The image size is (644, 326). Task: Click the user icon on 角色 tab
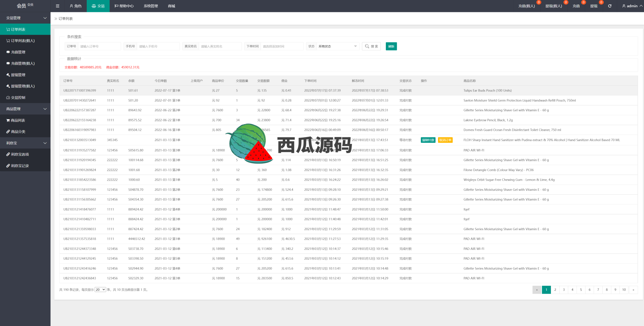tap(71, 6)
